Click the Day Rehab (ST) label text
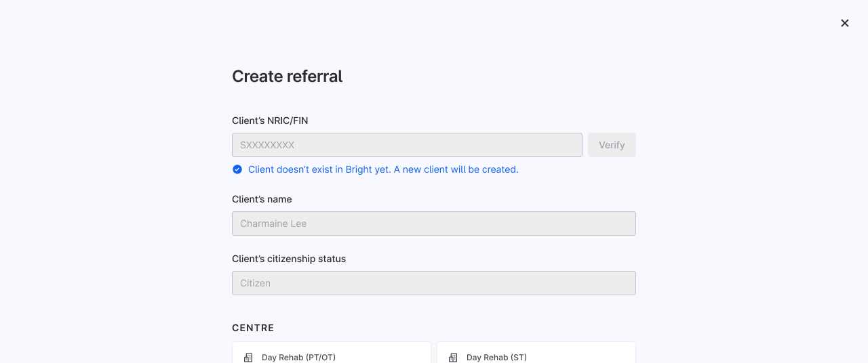Screen dimensions: 868x363 click(x=496, y=357)
